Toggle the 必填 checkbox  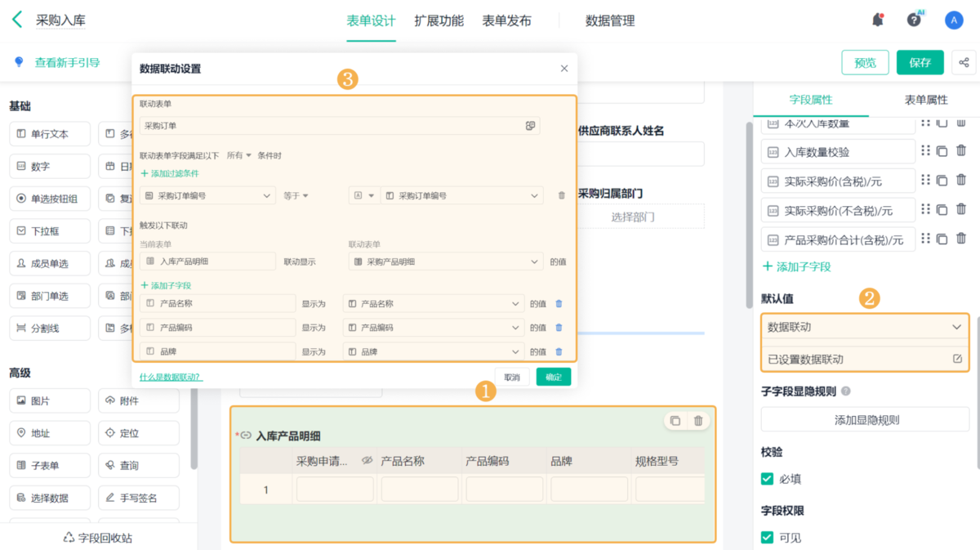click(x=767, y=479)
